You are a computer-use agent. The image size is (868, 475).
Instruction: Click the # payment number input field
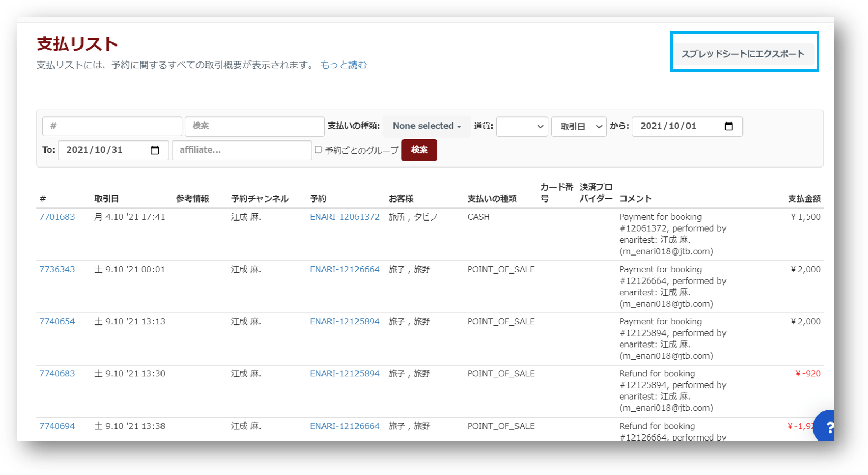click(112, 126)
